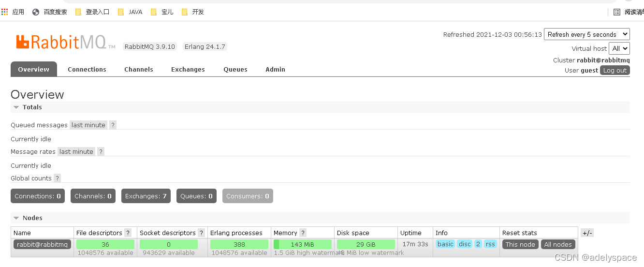The height and width of the screenshot is (267, 644).
Task: Click the Log out button
Action: tap(615, 70)
